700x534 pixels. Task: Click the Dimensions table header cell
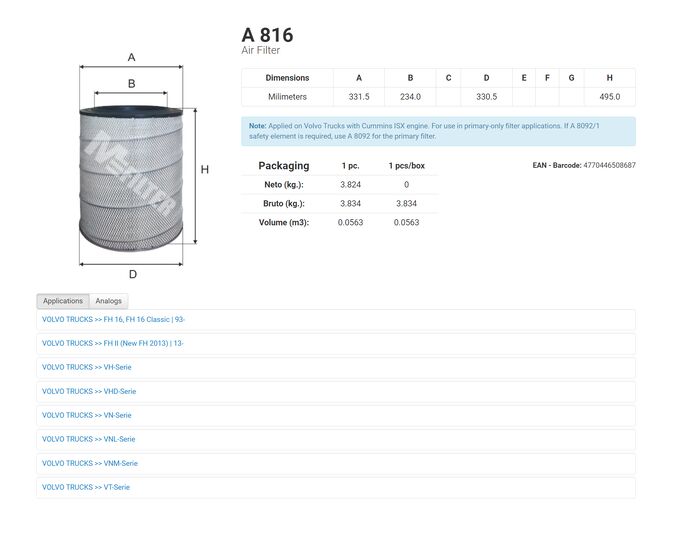coord(287,78)
